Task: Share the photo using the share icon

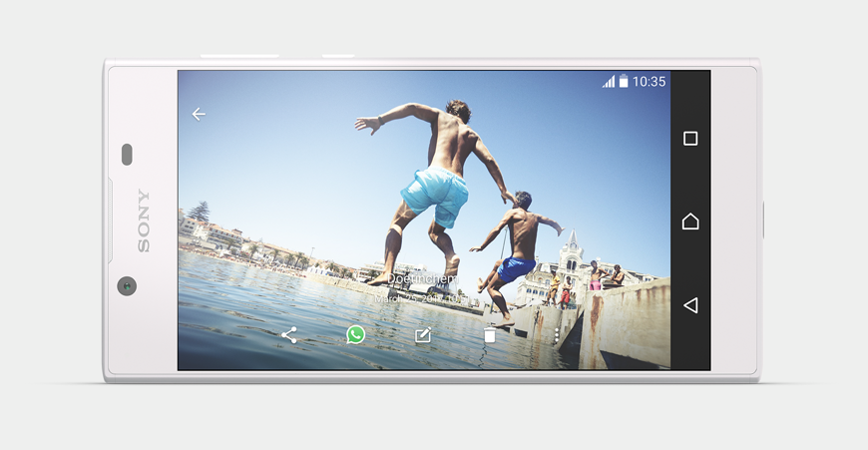Action: pos(289,335)
